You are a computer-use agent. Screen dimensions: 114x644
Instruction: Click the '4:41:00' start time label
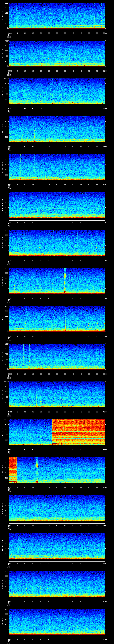9,487
